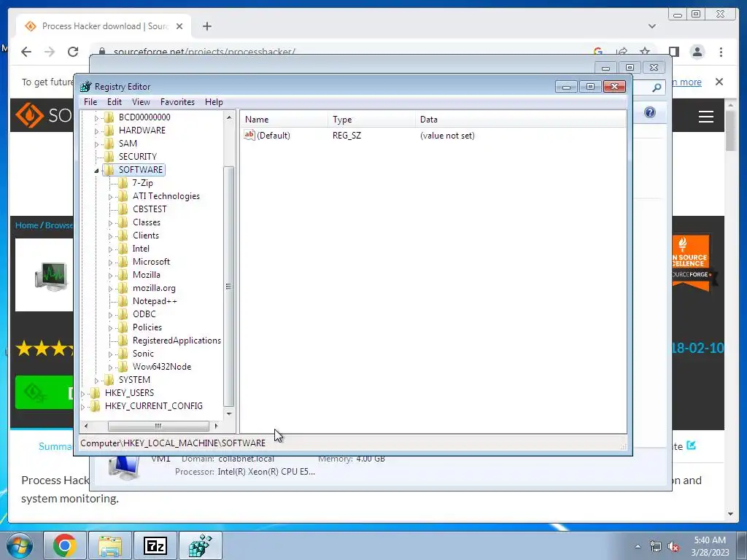Sort values by Data column header
Screen dimensions: 747x560
520,120
